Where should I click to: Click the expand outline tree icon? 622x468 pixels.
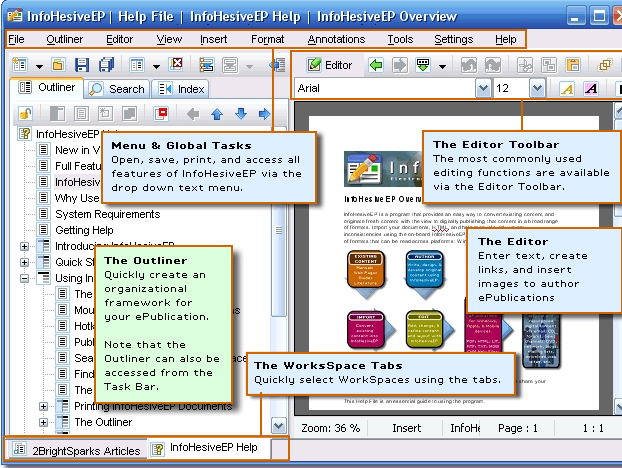[x=206, y=65]
